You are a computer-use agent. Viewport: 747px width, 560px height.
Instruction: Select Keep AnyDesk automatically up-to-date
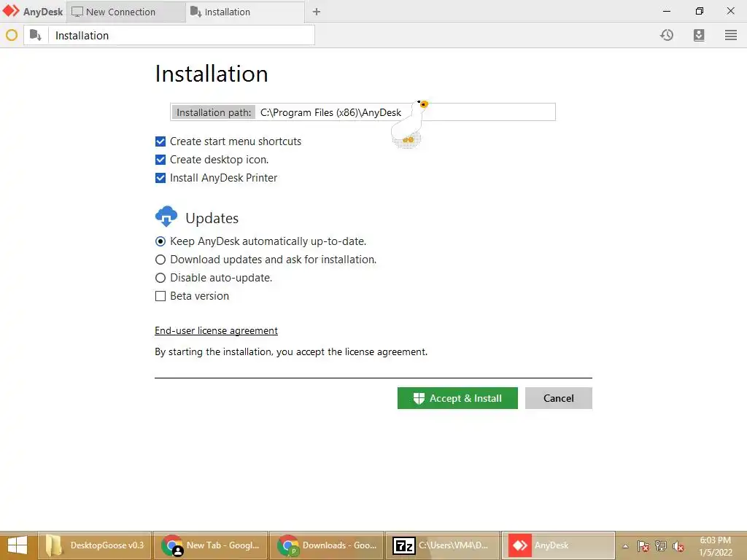point(160,241)
